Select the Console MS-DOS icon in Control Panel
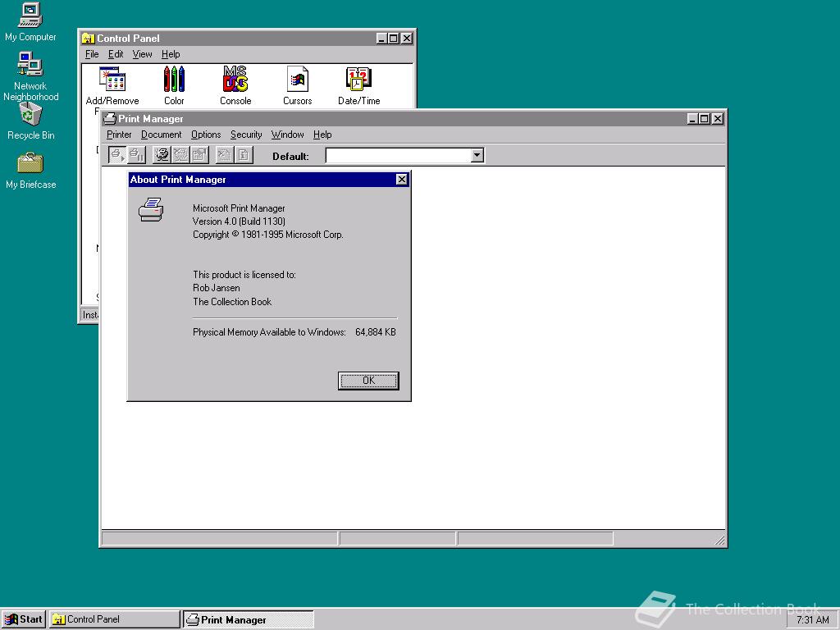840x630 pixels. [235, 85]
